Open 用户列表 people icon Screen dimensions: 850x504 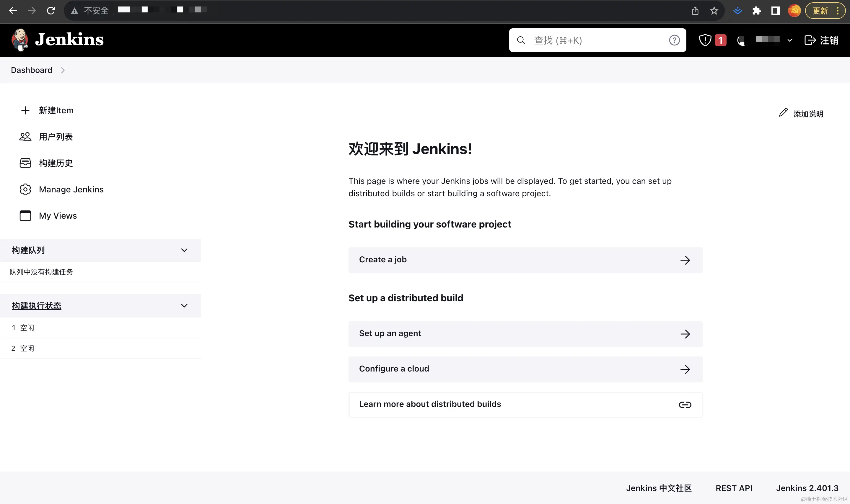pyautogui.click(x=25, y=137)
